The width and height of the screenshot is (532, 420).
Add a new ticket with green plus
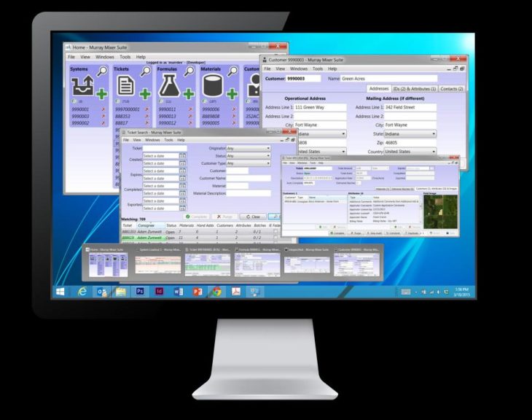click(x=145, y=93)
